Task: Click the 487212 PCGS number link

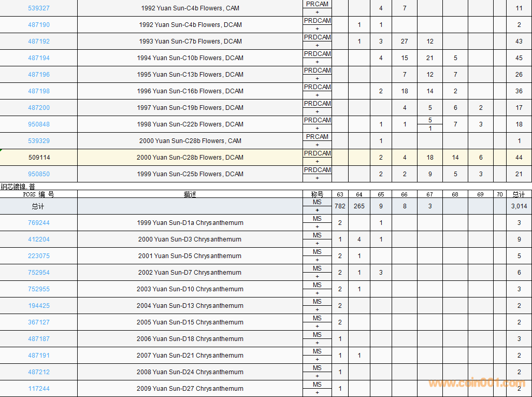Action: (x=39, y=372)
